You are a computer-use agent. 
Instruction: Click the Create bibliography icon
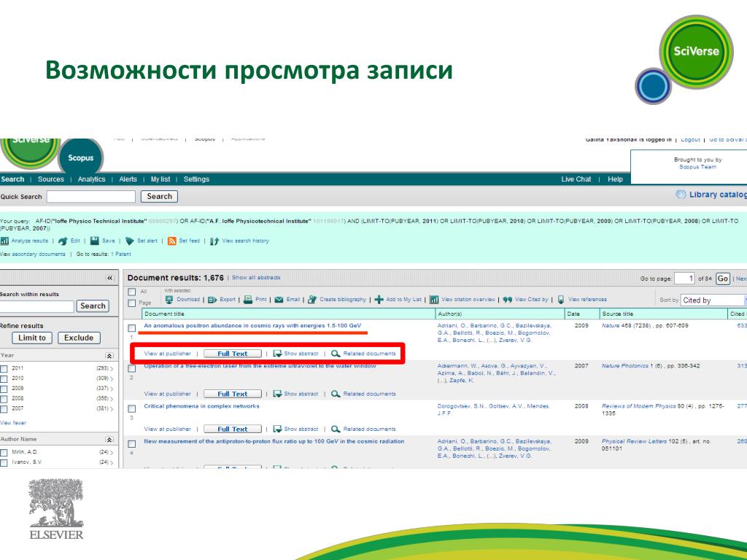click(x=312, y=300)
